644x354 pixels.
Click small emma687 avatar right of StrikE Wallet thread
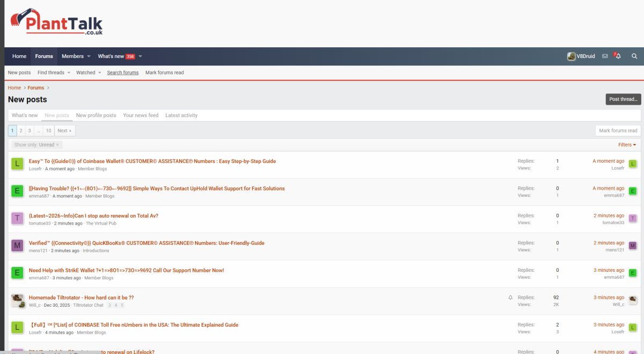pos(633,273)
